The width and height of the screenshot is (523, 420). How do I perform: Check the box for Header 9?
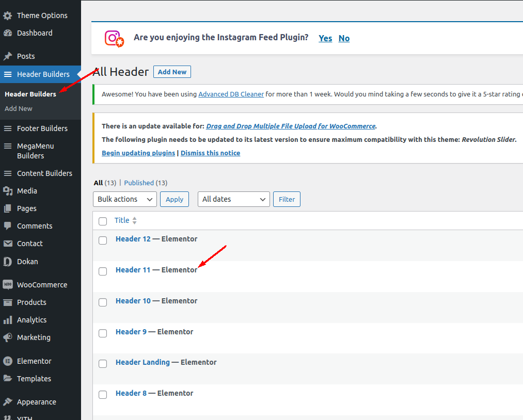coord(103,333)
